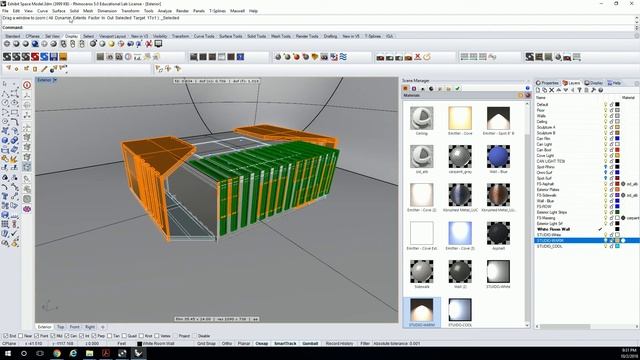Click the blue shaded sphere display icon

tap(35, 44)
